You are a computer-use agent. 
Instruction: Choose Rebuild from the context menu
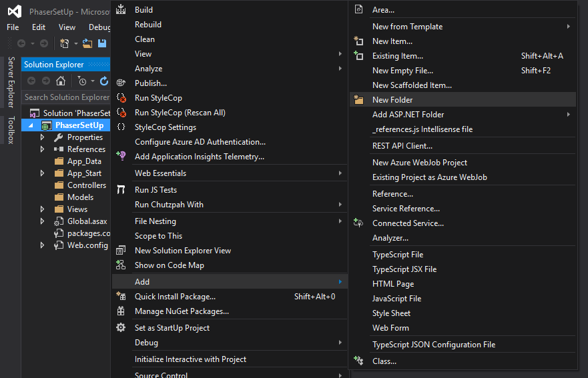coord(230,25)
